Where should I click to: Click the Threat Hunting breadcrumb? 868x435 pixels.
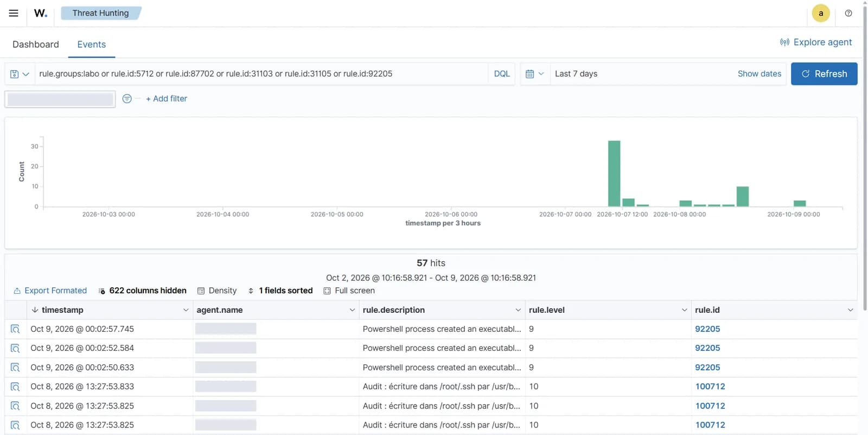tap(101, 13)
